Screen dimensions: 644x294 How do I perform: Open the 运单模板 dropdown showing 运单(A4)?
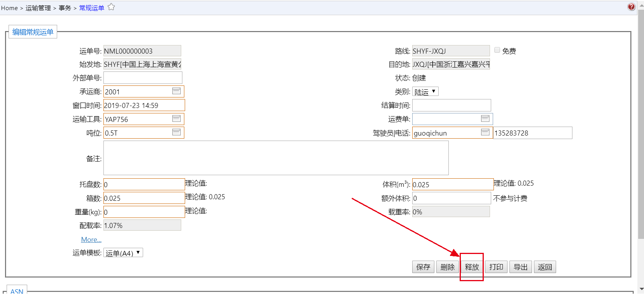pyautogui.click(x=123, y=253)
